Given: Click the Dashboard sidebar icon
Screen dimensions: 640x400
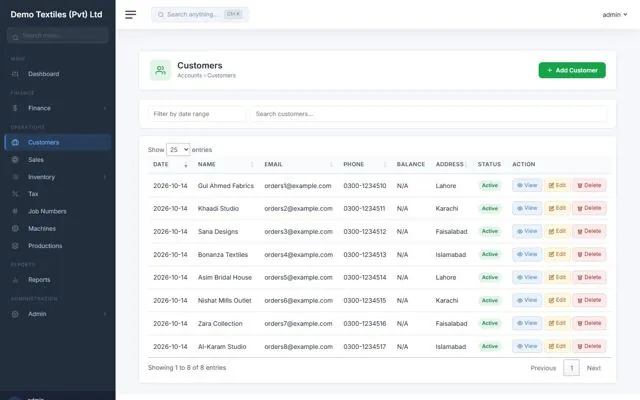Looking at the screenshot, I should click(15, 74).
